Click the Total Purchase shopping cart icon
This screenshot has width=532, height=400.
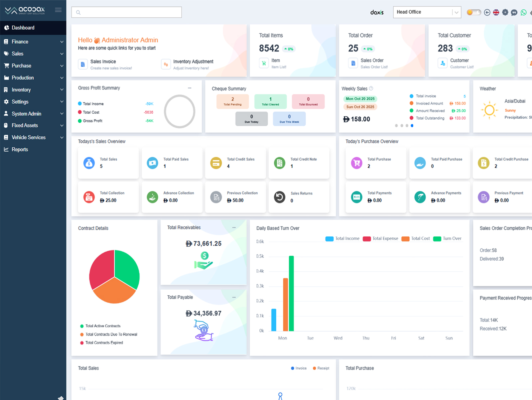click(356, 163)
